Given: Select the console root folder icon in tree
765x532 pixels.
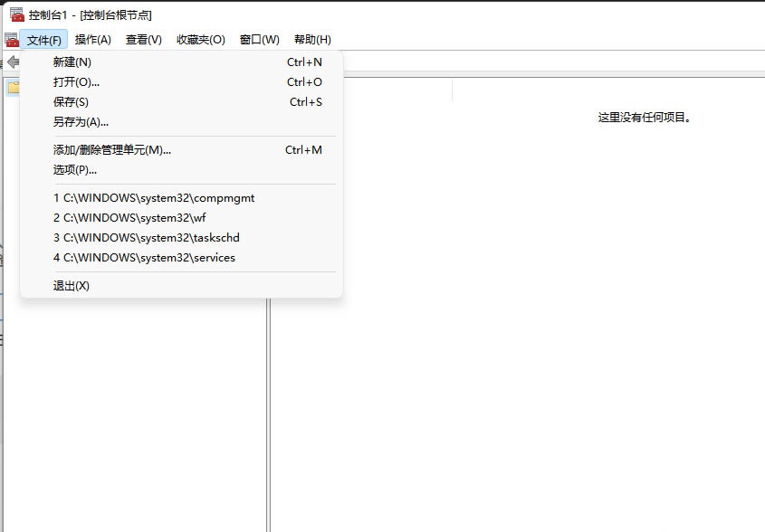Looking at the screenshot, I should pos(13,88).
